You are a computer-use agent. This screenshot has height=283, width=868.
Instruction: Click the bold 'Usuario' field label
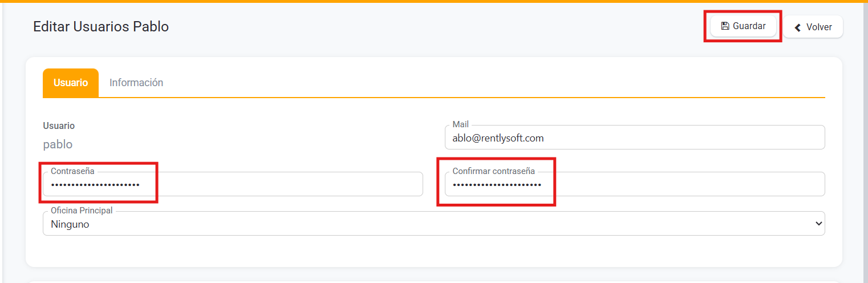pyautogui.click(x=59, y=126)
